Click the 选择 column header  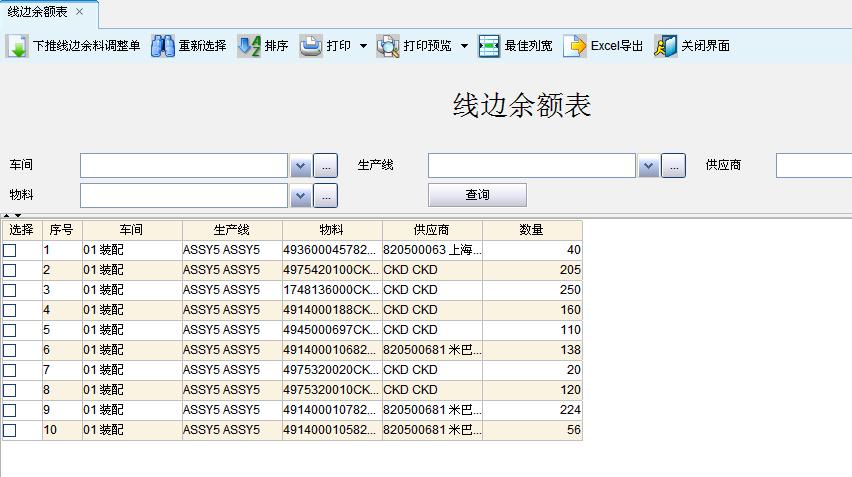(22, 230)
